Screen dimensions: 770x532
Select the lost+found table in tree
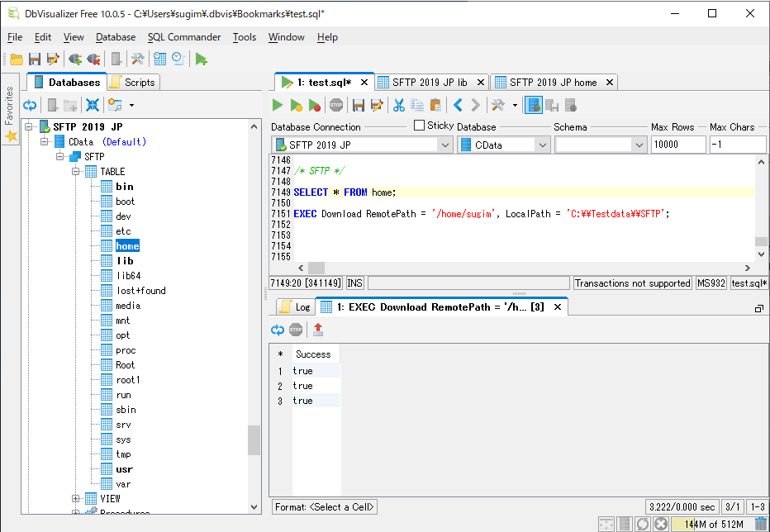pos(140,291)
